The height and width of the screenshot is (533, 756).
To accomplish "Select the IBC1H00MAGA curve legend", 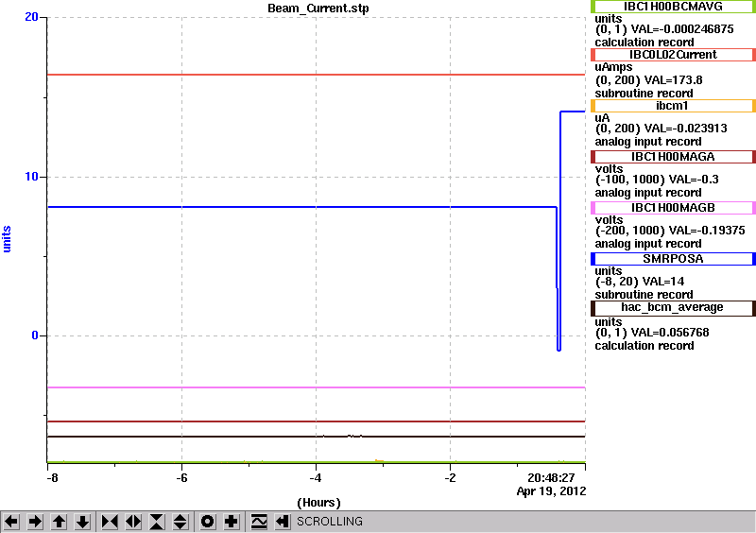I will [x=673, y=157].
